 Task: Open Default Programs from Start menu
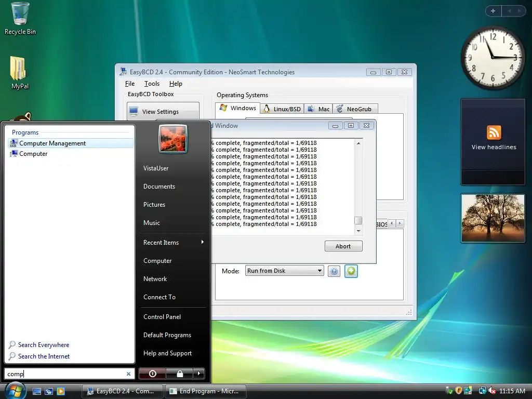pyautogui.click(x=167, y=335)
